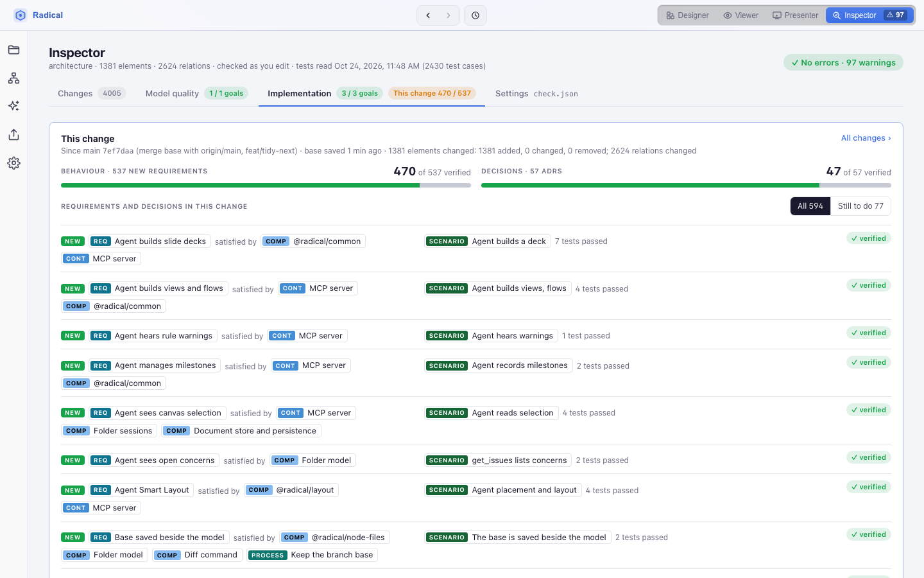Click the 3 / 3 goals badge
This screenshot has height=578, width=924.
tap(360, 94)
